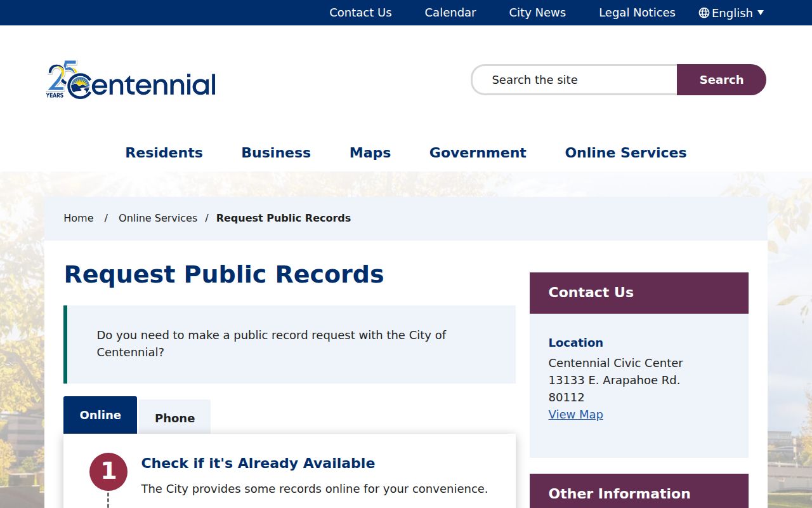Screen dimensions: 812x508
Task: Open the View Map link
Action: [575, 414]
